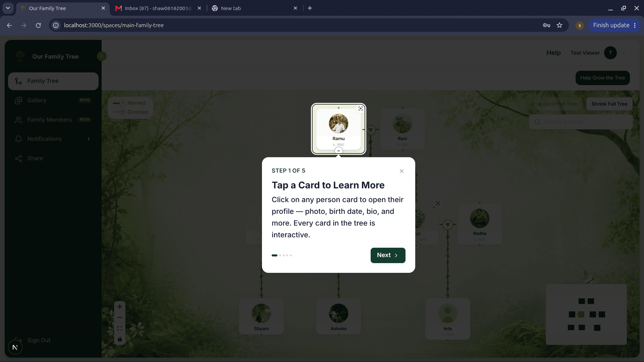The width and height of the screenshot is (644, 362).
Task: Reload the page with the refresh icon
Action: click(x=39, y=25)
